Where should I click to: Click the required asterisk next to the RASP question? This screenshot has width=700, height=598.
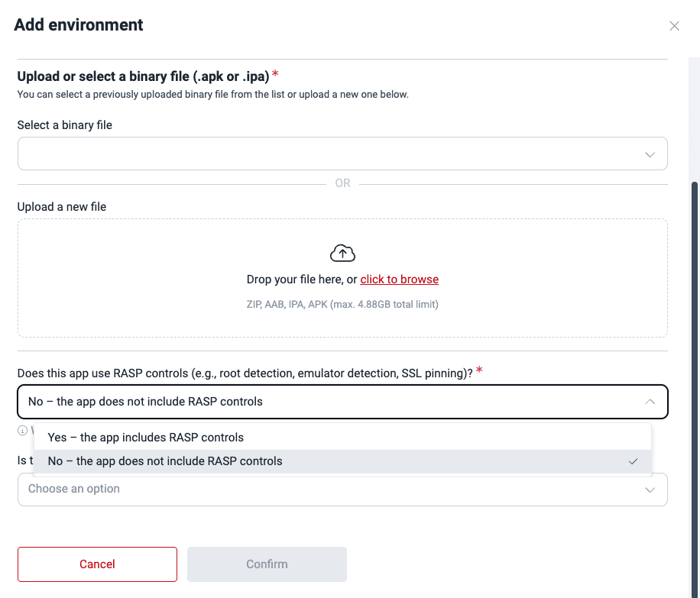[x=479, y=371]
